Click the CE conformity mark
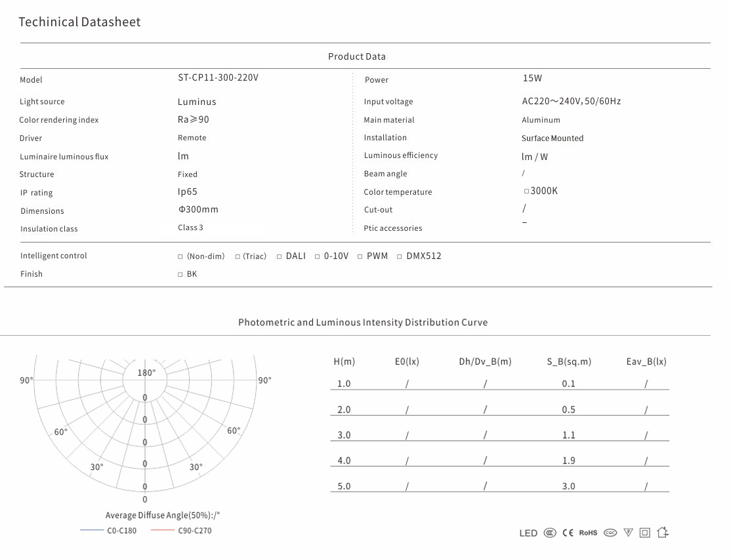The image size is (731, 560). (x=568, y=533)
